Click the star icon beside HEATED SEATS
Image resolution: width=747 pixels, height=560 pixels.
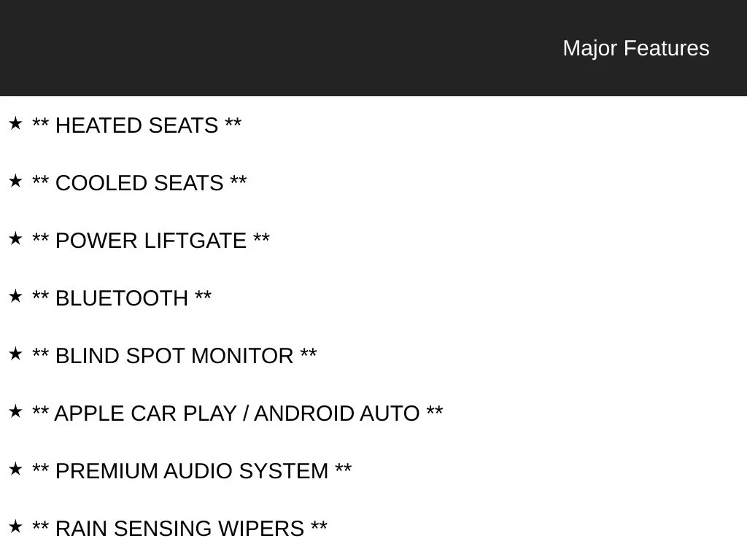[x=15, y=124]
